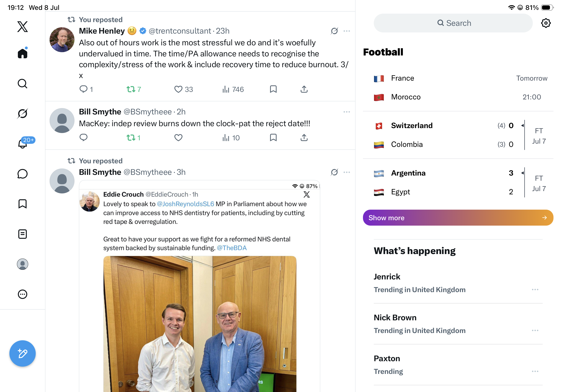Compose a new post
561x392 pixels.
tap(23, 353)
